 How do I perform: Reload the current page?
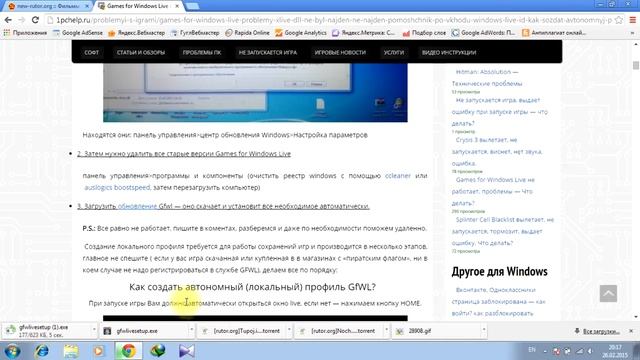[x=35, y=20]
